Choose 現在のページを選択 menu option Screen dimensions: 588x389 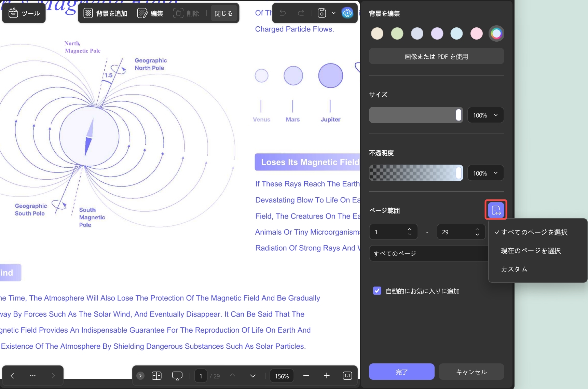(x=531, y=251)
